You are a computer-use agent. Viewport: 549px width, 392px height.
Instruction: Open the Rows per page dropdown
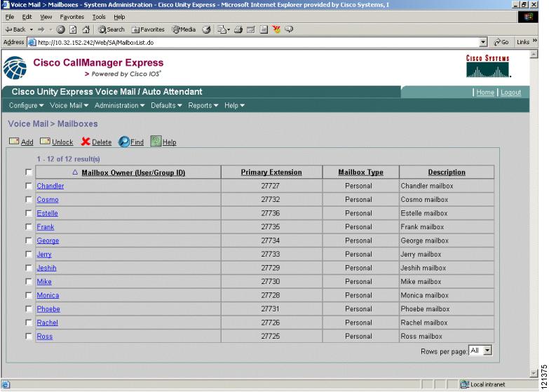(480, 351)
